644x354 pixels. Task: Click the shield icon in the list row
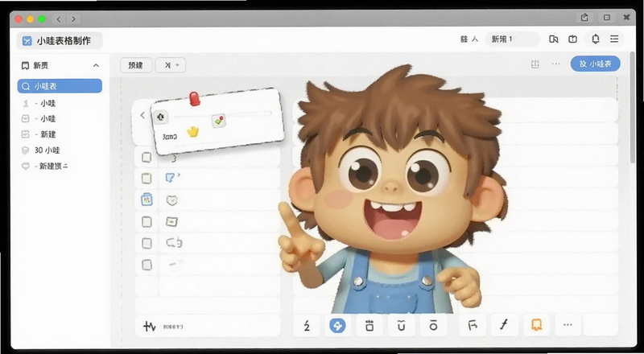click(x=171, y=200)
